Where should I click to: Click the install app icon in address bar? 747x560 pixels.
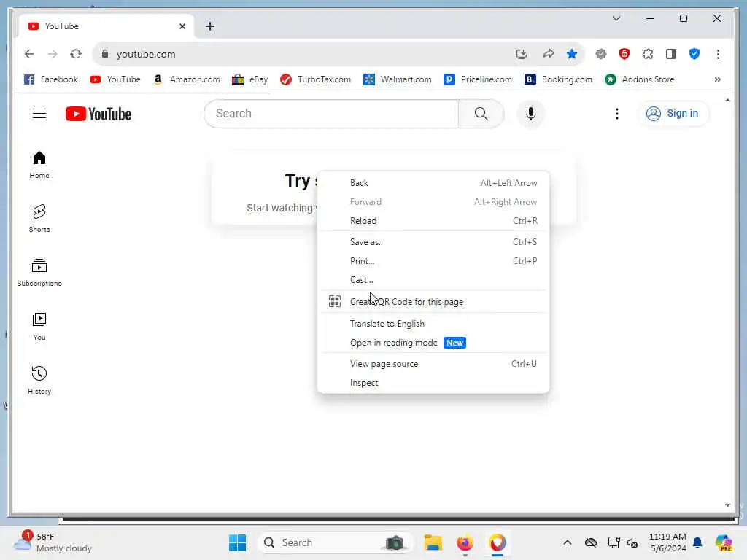[x=521, y=54]
